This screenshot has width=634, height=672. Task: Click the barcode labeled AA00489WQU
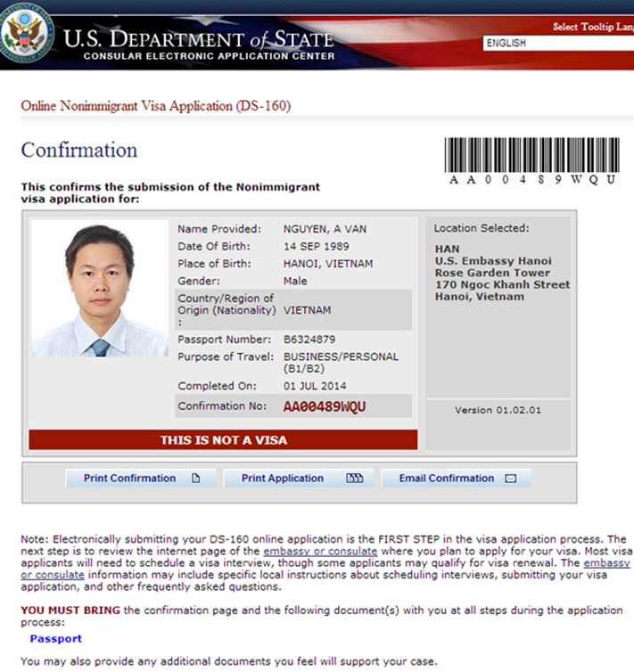tap(531, 155)
